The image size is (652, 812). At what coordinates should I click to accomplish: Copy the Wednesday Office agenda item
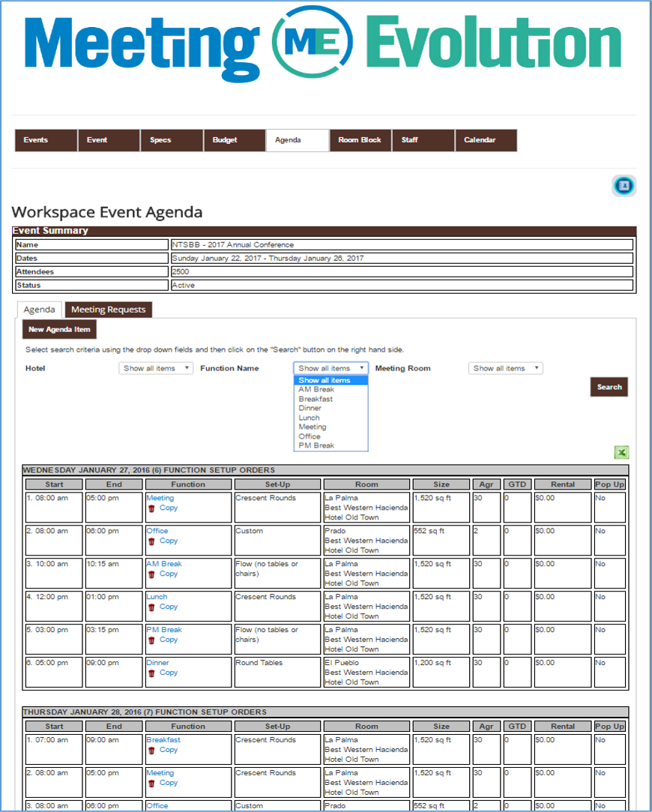[x=168, y=541]
